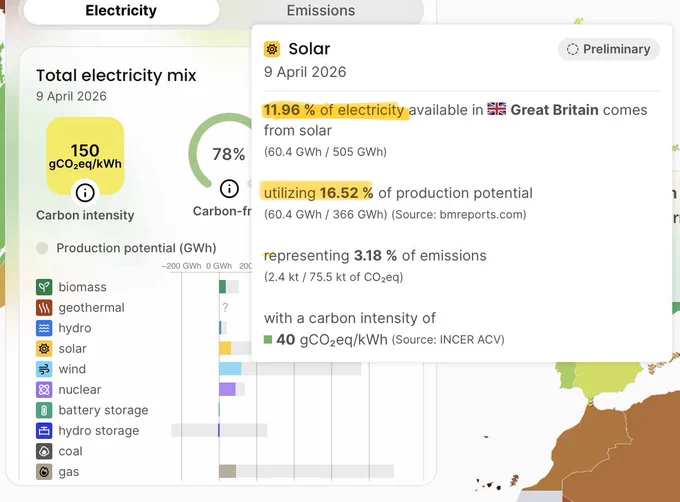
Task: Click the wind production bar
Action: (x=230, y=369)
